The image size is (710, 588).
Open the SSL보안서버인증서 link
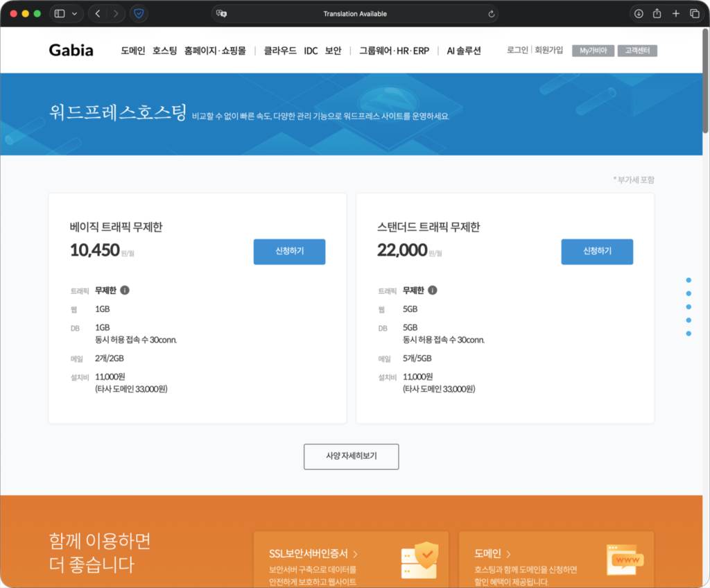(x=313, y=554)
